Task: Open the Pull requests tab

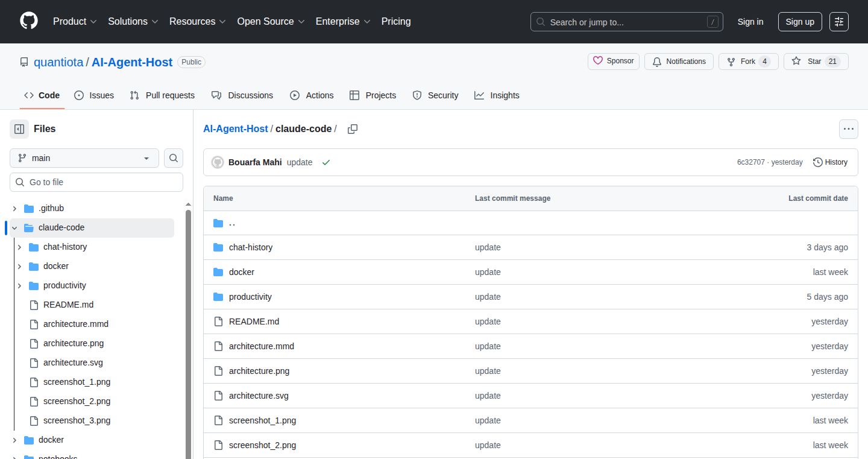Action: pyautogui.click(x=163, y=95)
